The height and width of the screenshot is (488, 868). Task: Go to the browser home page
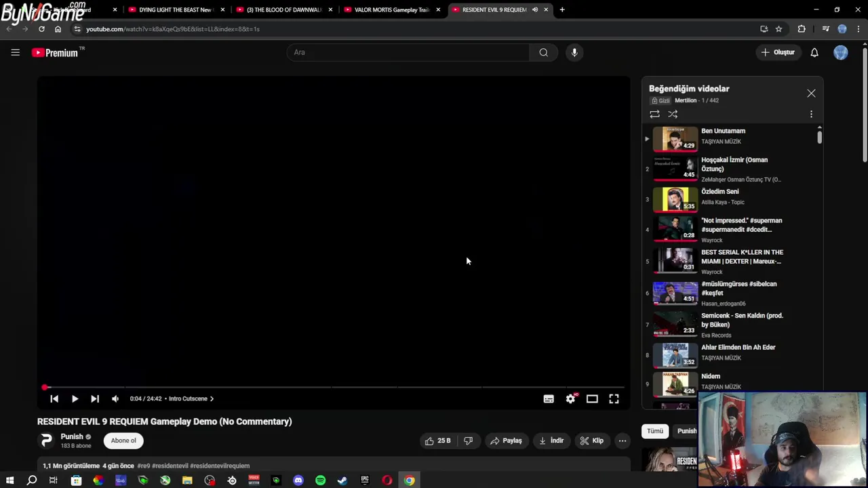(58, 29)
